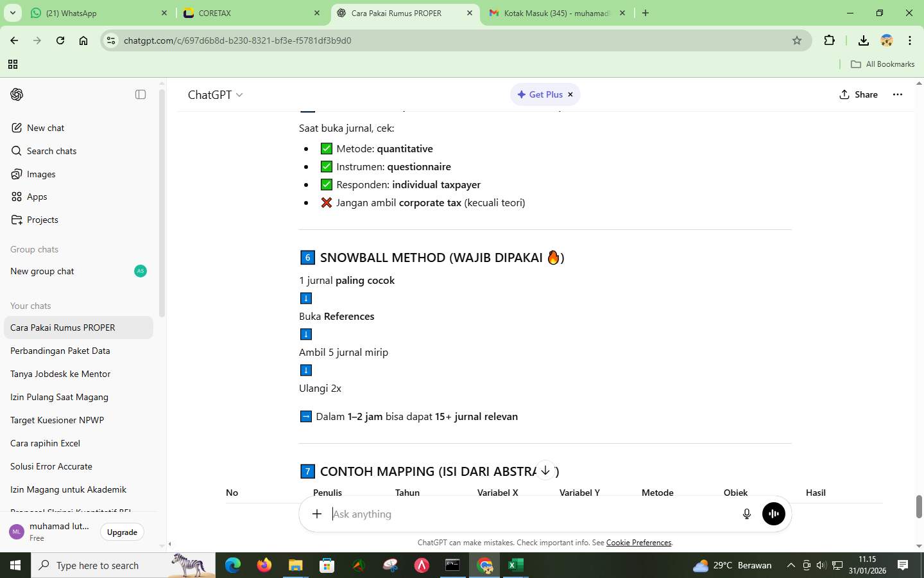Start dictation with the microphone icon
924x578 pixels.
746,513
